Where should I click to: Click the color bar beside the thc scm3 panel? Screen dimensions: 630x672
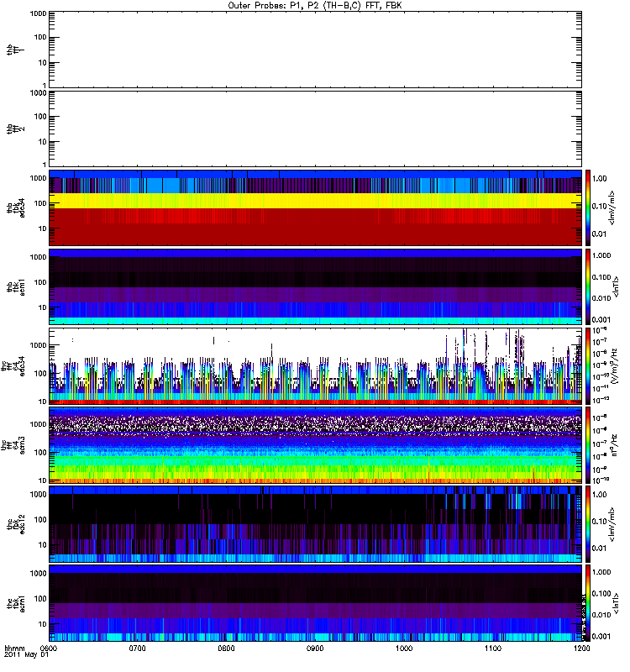click(x=589, y=444)
